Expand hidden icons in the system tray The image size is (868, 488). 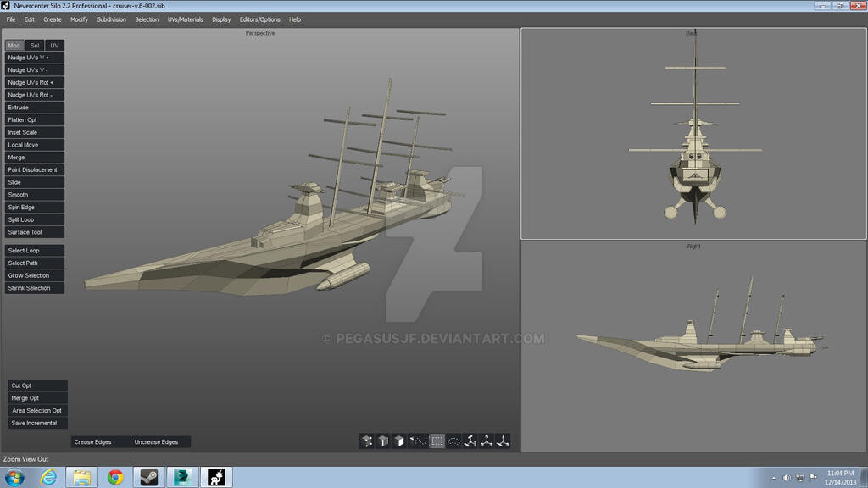tap(774, 477)
